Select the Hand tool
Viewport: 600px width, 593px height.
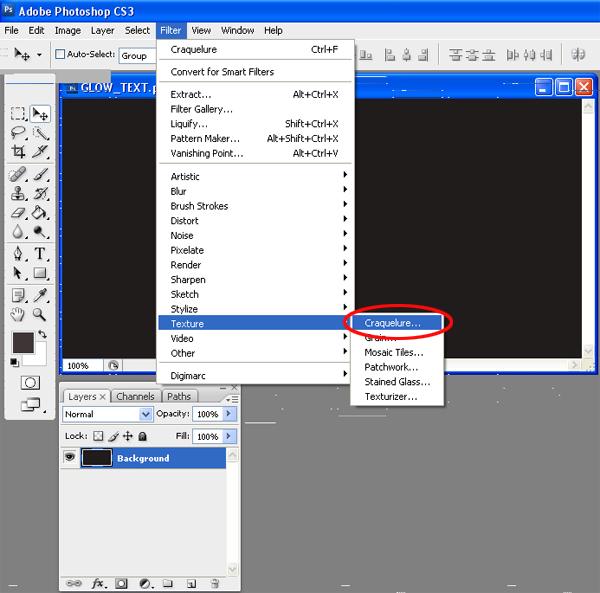(x=18, y=314)
